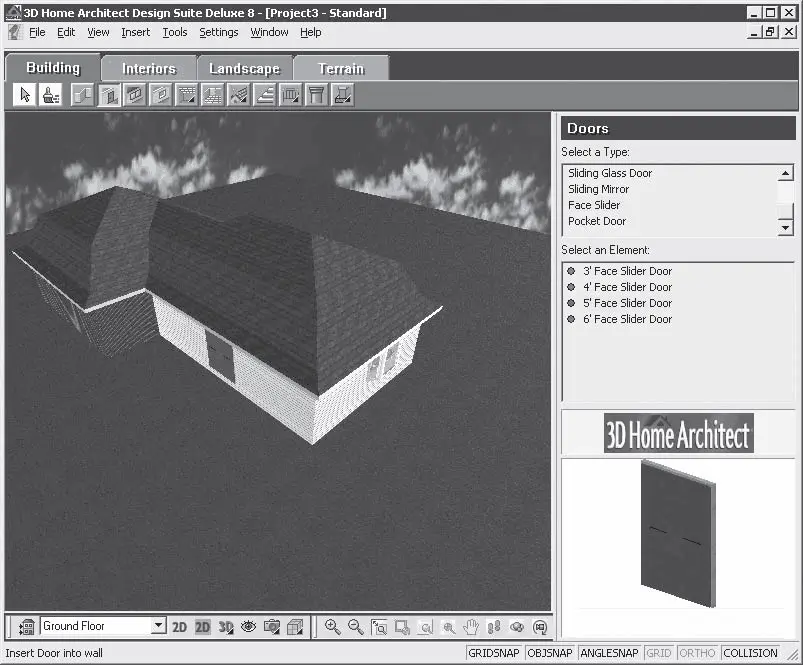Image resolution: width=803 pixels, height=665 pixels.
Task: Click the zoom in magnifier icon
Action: click(332, 627)
